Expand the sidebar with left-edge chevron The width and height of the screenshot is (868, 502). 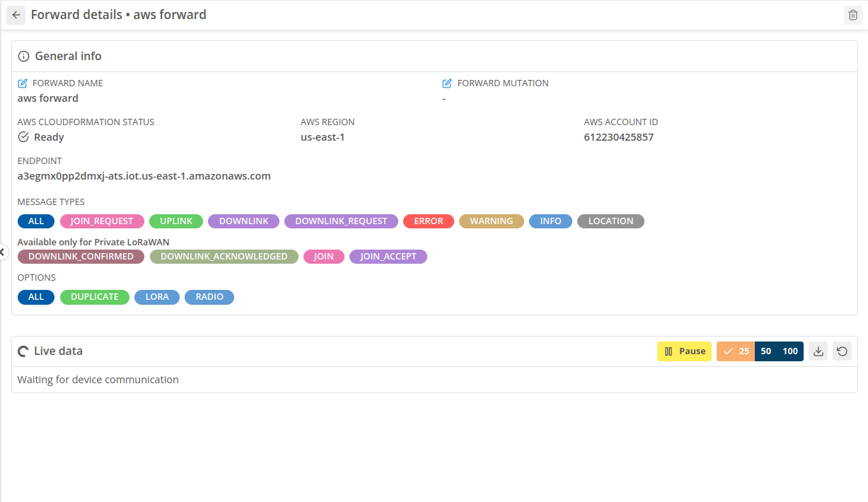tap(2, 252)
